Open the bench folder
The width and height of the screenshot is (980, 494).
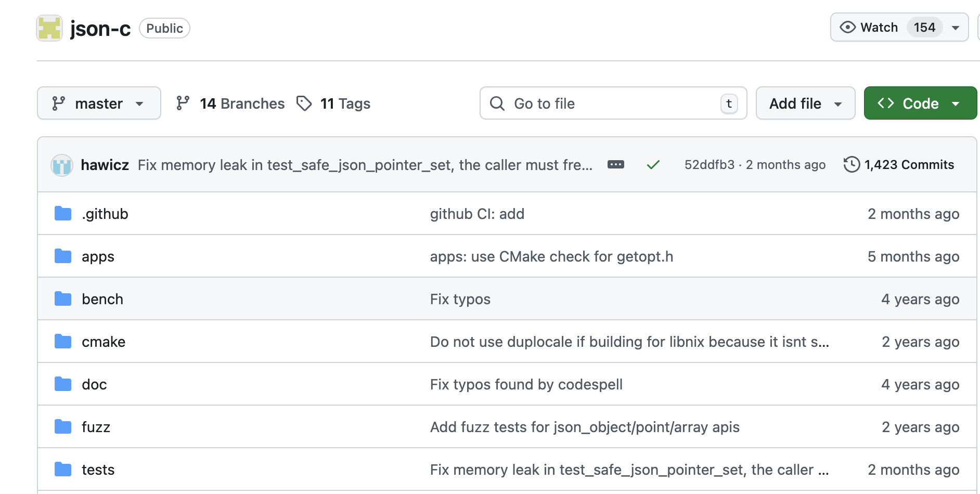[102, 299]
